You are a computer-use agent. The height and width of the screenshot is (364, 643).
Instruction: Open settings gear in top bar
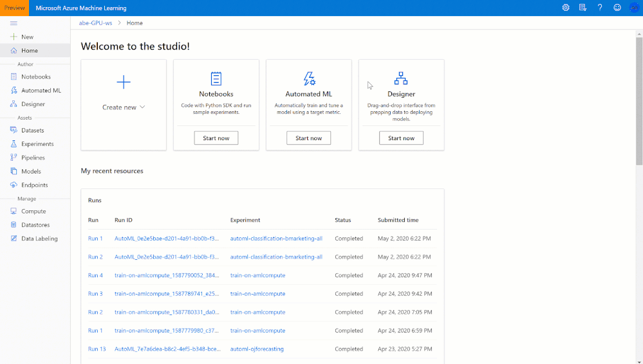click(566, 8)
